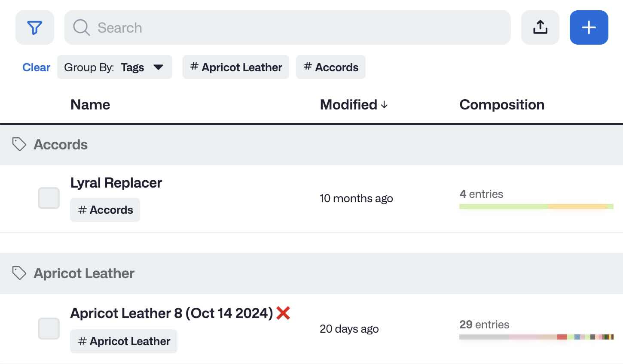Collapse the Apricot Leather group section

tap(83, 273)
